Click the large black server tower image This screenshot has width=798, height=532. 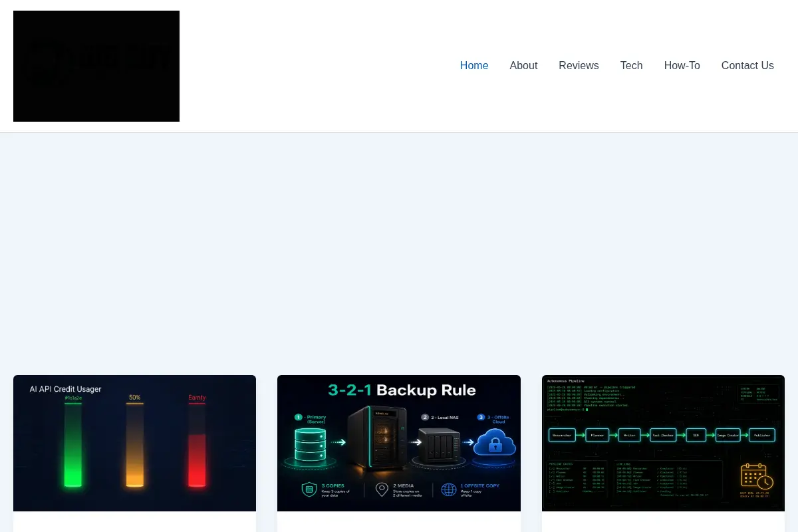tap(377, 437)
